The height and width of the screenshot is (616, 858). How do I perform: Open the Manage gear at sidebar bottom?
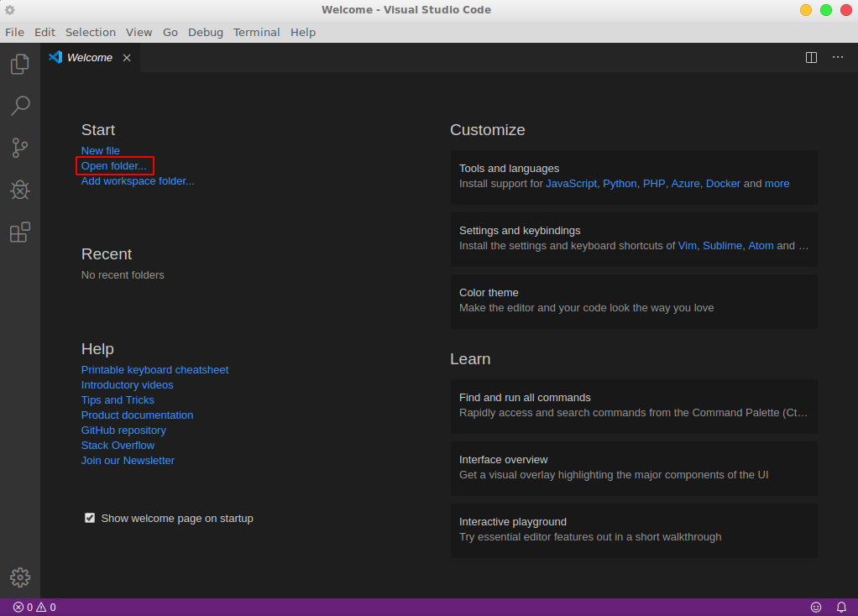(19, 577)
